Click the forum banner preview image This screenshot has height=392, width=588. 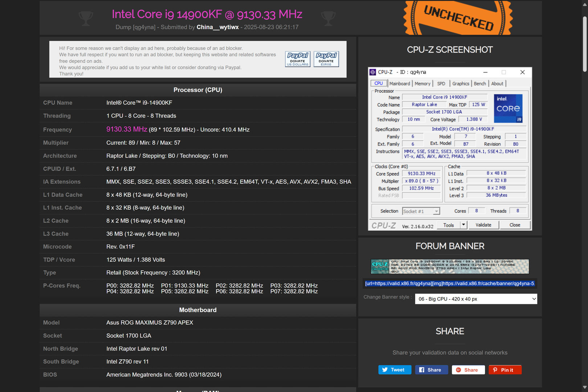coord(450,266)
